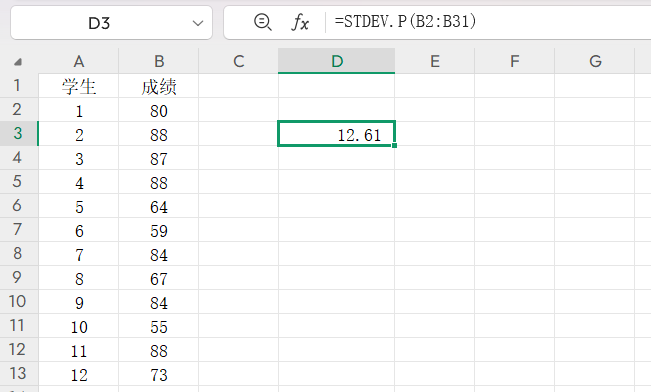Viewport: 651px width, 392px height.
Task: Select cell D3 showing 12.61
Action: (x=336, y=134)
